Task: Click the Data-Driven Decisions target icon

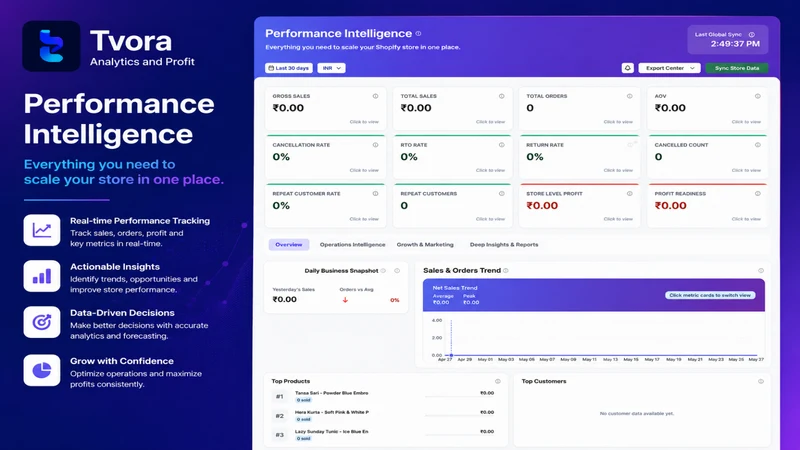Action: (42, 322)
